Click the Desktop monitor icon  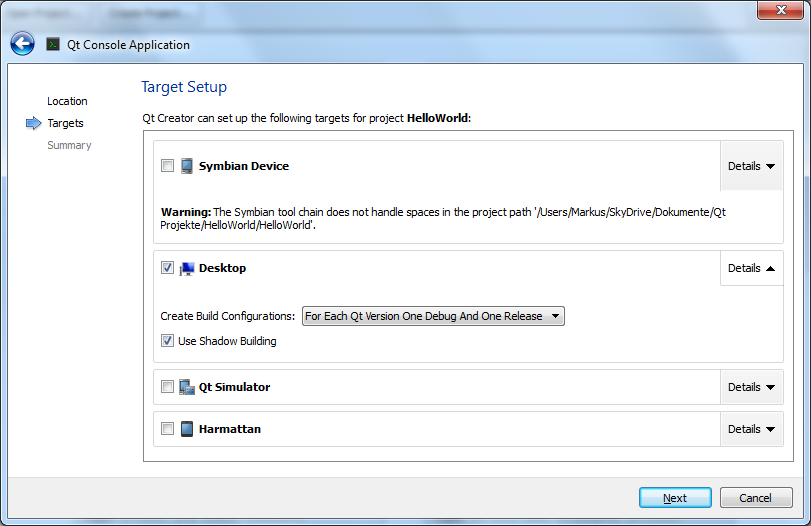click(187, 268)
